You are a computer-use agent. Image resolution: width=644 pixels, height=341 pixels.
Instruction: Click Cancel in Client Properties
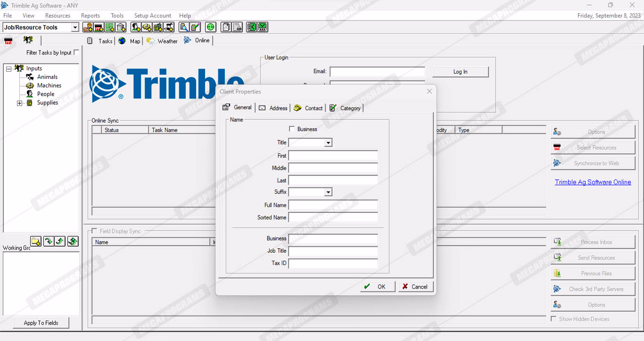416,286
